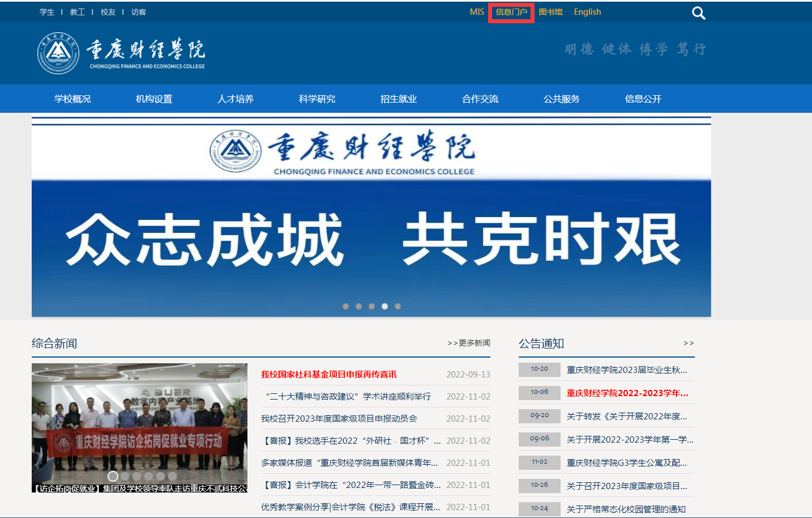The image size is (812, 518).
Task: Click the >>更多新闻 link
Action: coord(469,343)
